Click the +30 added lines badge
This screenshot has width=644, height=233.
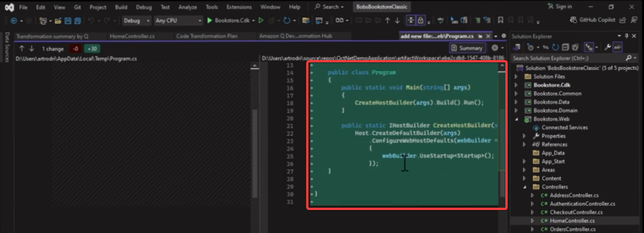[x=92, y=48]
